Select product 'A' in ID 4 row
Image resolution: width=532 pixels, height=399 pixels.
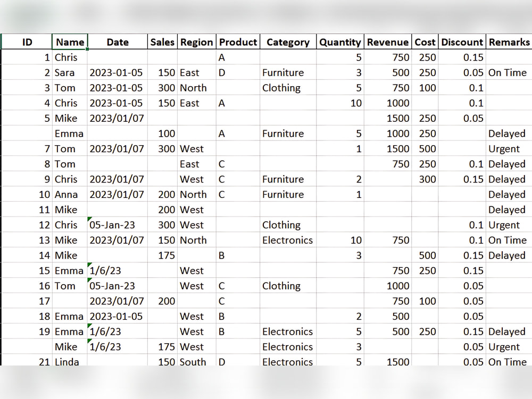tap(238, 103)
